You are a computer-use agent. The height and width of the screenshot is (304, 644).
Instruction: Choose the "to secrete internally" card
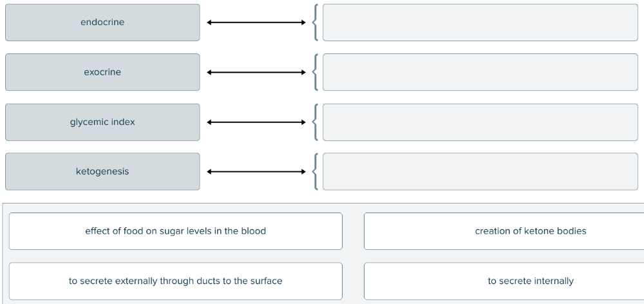coord(504,281)
